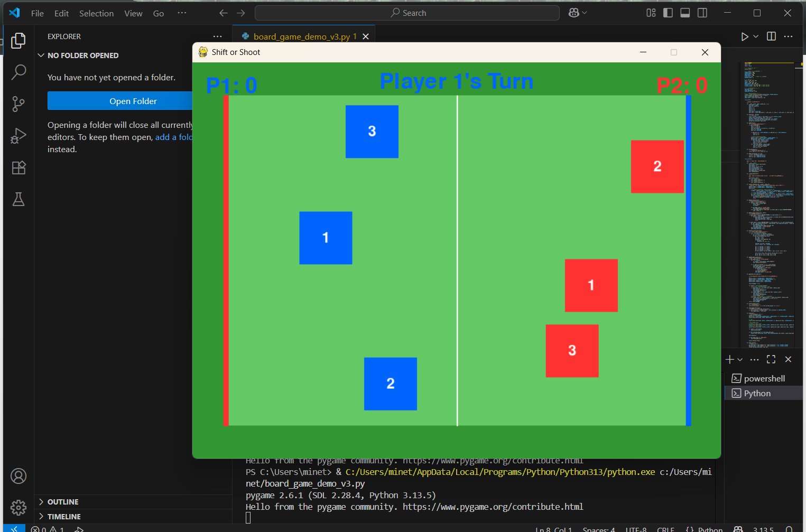Screen dimensions: 806x532
Task: Open the Manage gear icon
Action: point(18,508)
